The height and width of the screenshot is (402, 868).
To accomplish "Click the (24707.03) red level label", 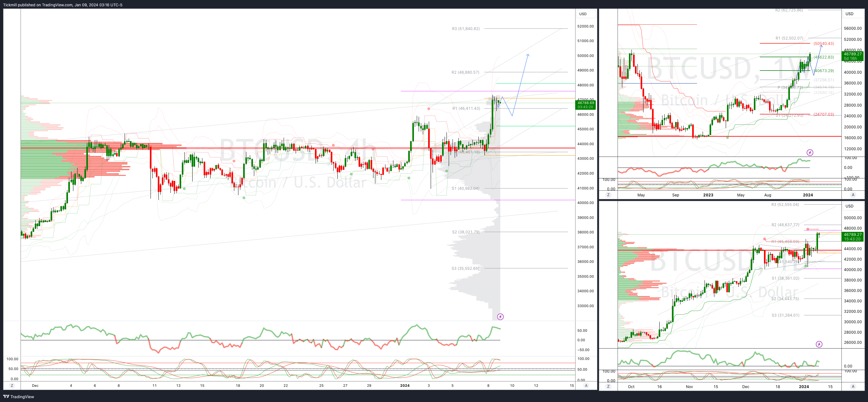I will point(823,114).
